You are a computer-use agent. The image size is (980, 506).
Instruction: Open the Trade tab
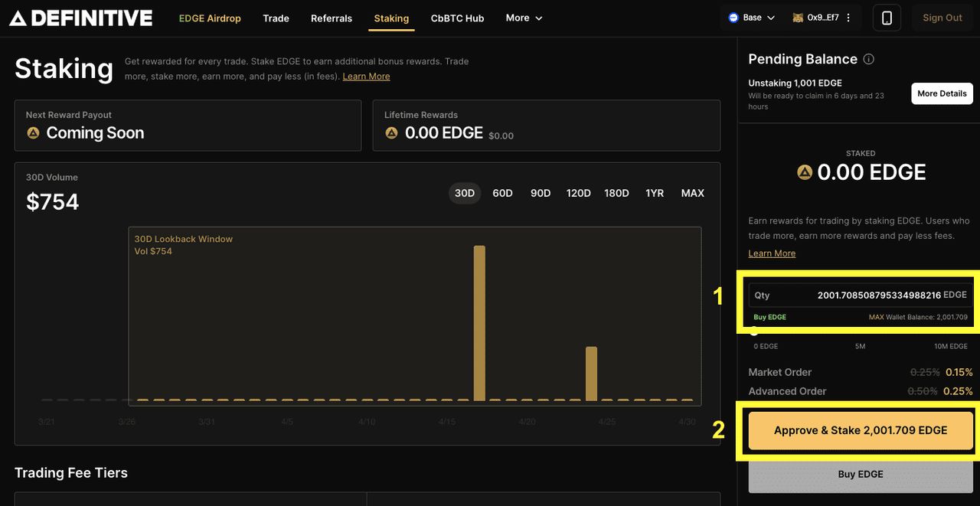276,18
